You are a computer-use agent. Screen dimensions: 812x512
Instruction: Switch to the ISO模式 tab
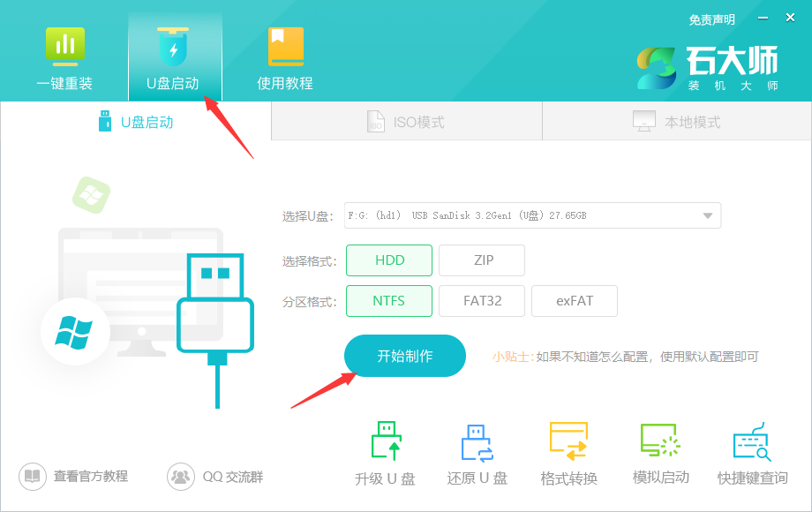406,121
